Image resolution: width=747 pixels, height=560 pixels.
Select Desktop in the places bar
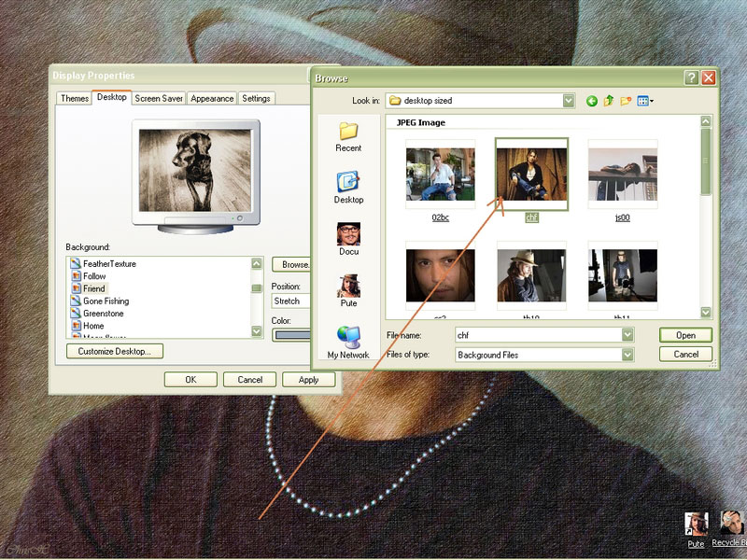(x=348, y=188)
